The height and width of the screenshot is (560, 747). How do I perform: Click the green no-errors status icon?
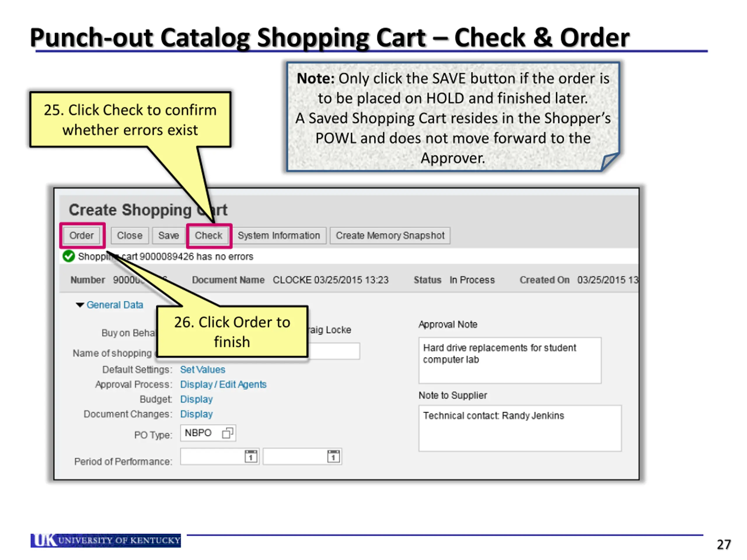pos(69,256)
